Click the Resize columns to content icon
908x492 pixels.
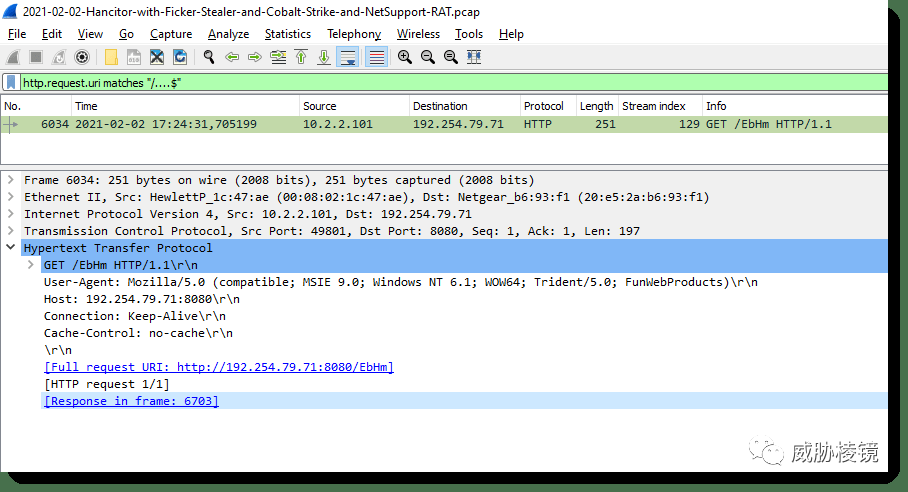[x=474, y=57]
